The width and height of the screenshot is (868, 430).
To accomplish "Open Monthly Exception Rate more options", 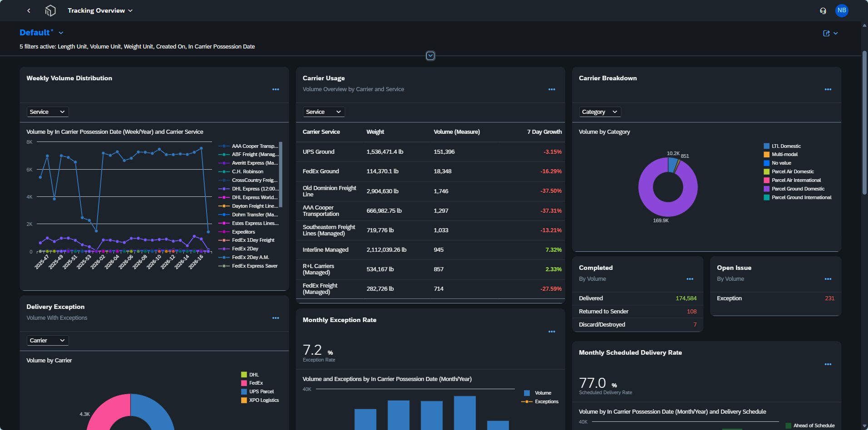I will (552, 332).
